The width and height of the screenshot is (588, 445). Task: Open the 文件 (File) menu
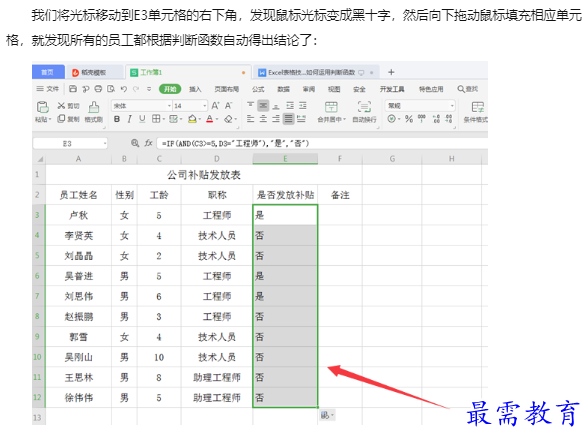pyautogui.click(x=48, y=89)
